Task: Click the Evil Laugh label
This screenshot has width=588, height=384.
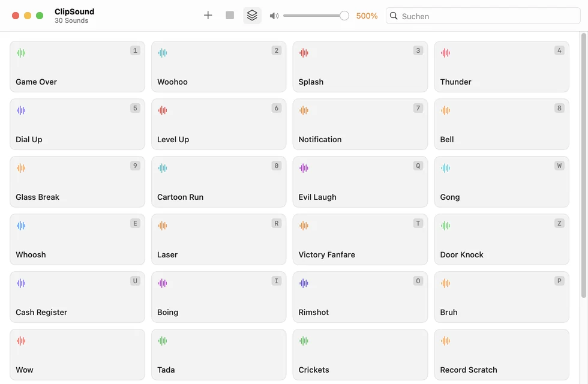Action: pyautogui.click(x=317, y=197)
